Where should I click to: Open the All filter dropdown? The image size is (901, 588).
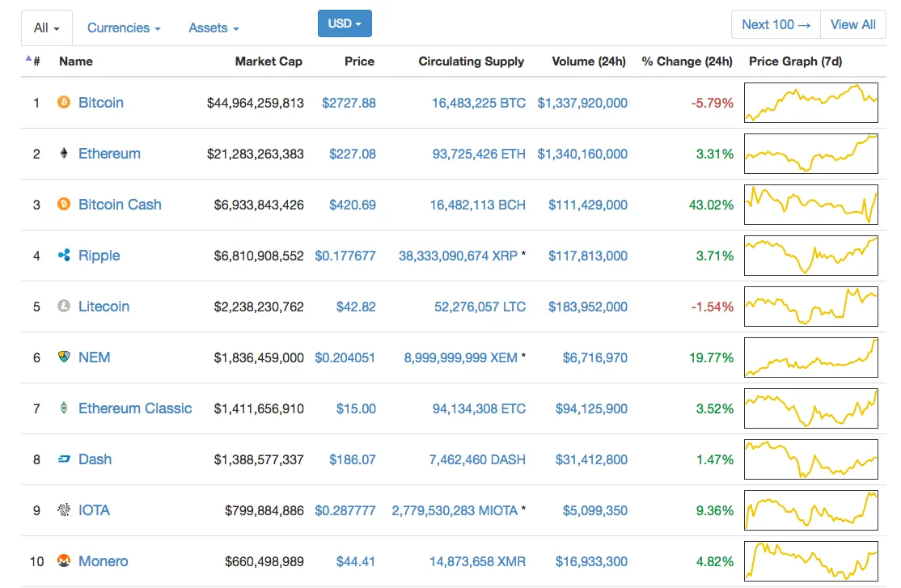click(x=47, y=27)
